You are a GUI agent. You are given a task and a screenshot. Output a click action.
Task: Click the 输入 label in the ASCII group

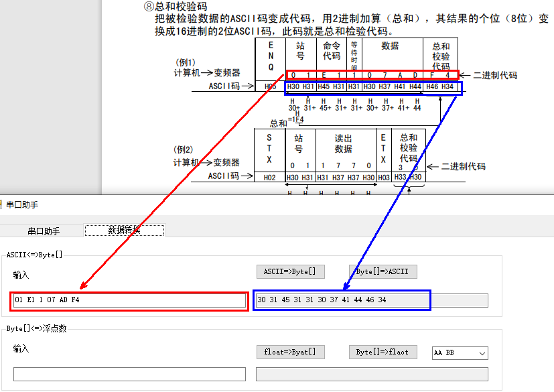(21, 275)
